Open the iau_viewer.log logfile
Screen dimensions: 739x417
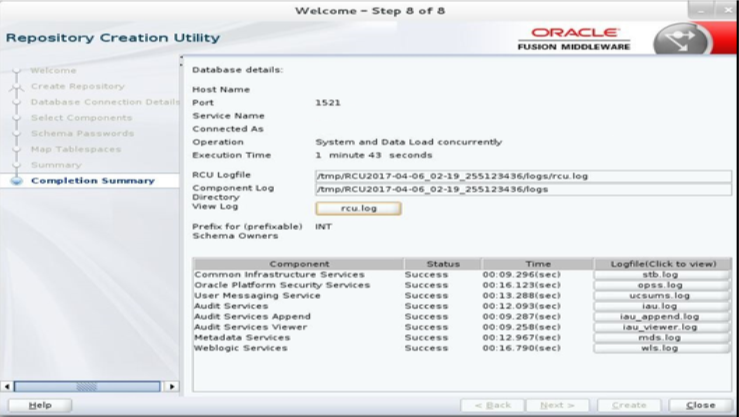661,327
